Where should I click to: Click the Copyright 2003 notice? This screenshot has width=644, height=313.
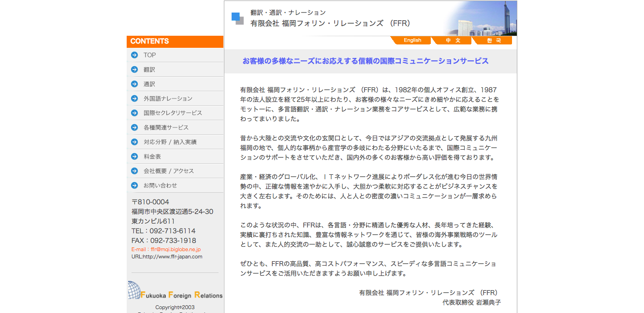click(175, 307)
